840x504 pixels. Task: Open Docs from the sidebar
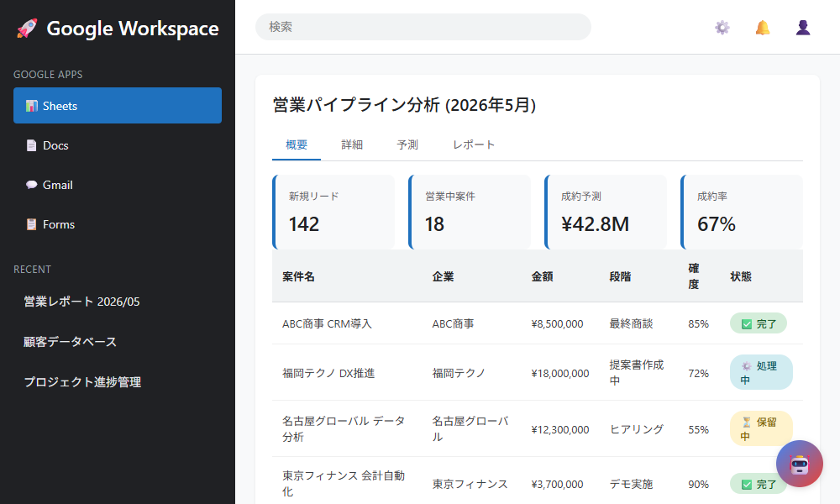point(118,145)
